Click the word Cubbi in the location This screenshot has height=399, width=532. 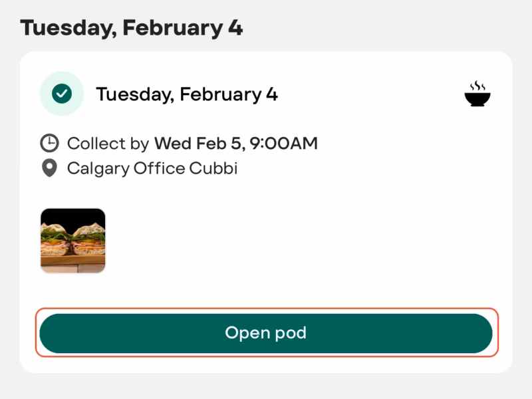[x=213, y=168]
